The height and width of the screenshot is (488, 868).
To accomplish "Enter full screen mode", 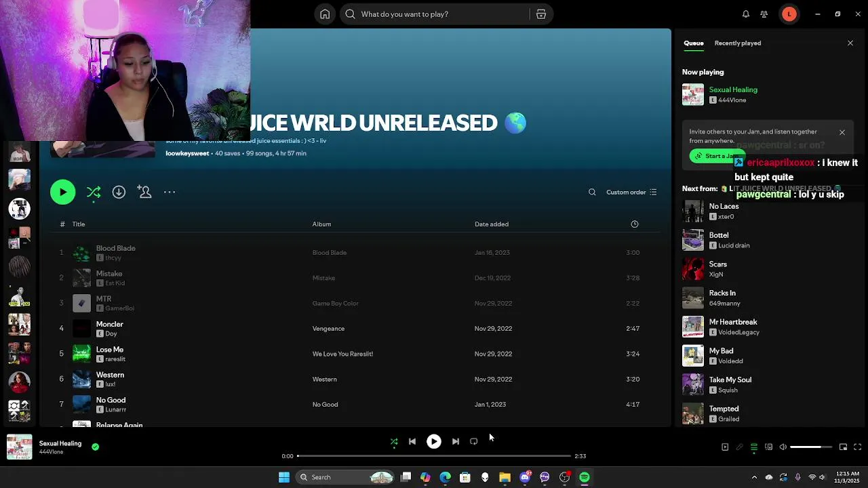I will pyautogui.click(x=857, y=447).
